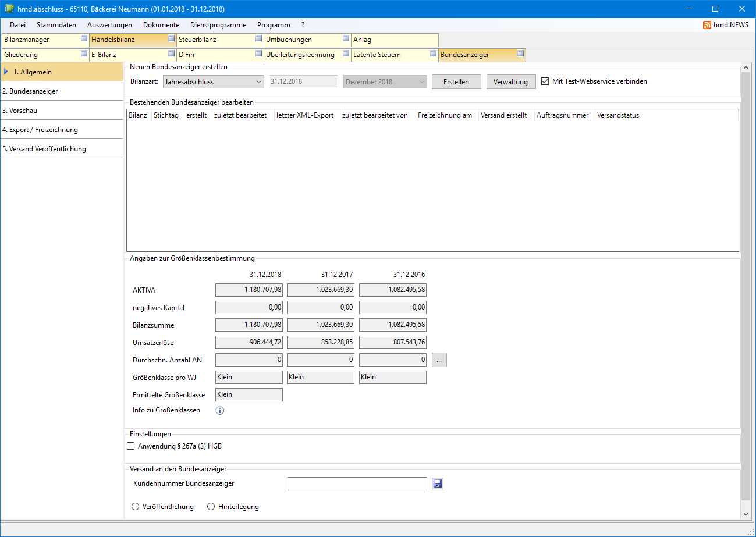Click into the Kundennummer Bundesanzeiger input field
The width and height of the screenshot is (756, 537).
(357, 483)
